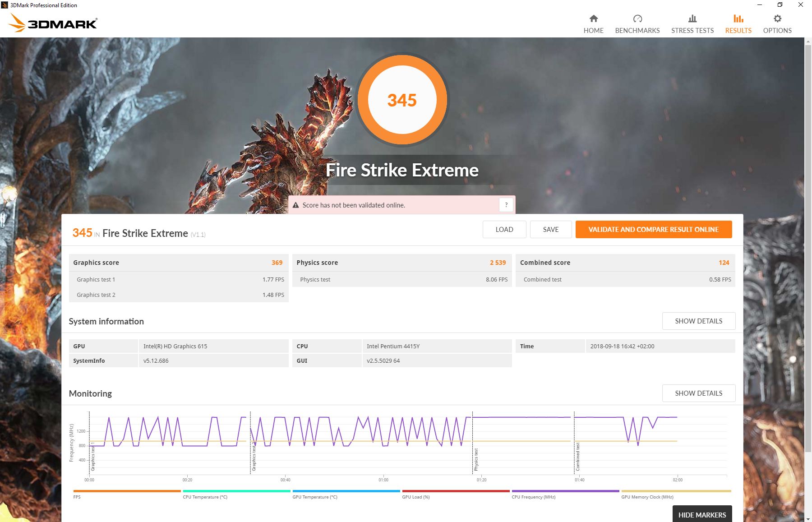812x522 pixels.
Task: Click the vertical scrollbar down arrow
Action: (808, 518)
